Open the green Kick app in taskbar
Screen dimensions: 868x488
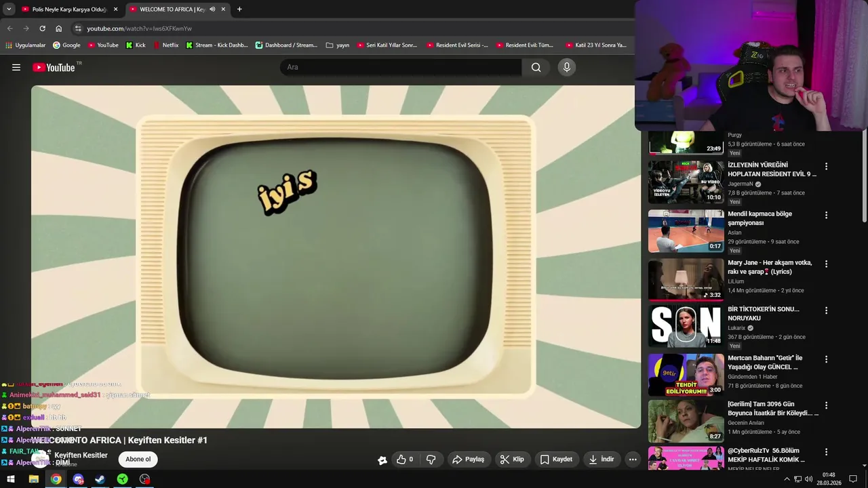click(122, 479)
